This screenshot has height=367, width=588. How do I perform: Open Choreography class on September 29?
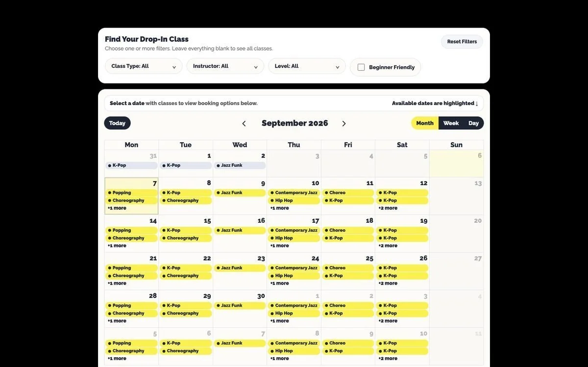[x=186, y=313]
